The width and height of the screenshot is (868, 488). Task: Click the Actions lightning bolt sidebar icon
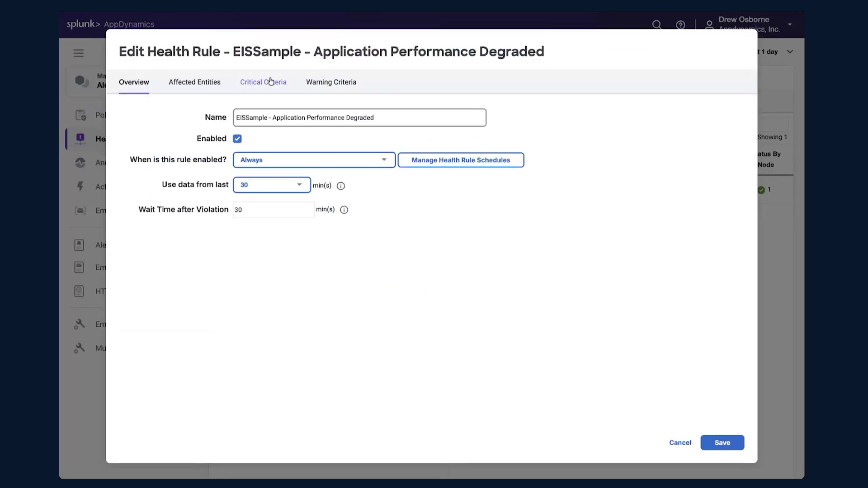[80, 186]
